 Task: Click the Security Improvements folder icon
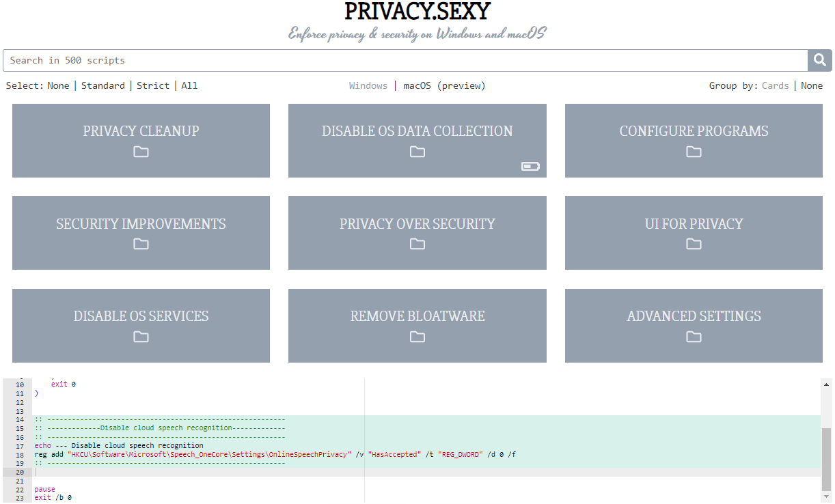(x=141, y=244)
